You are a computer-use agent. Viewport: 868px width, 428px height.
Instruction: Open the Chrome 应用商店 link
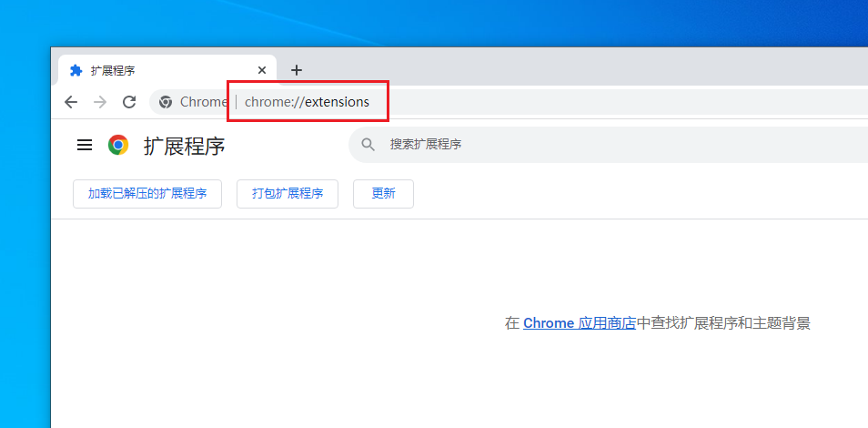(x=579, y=323)
